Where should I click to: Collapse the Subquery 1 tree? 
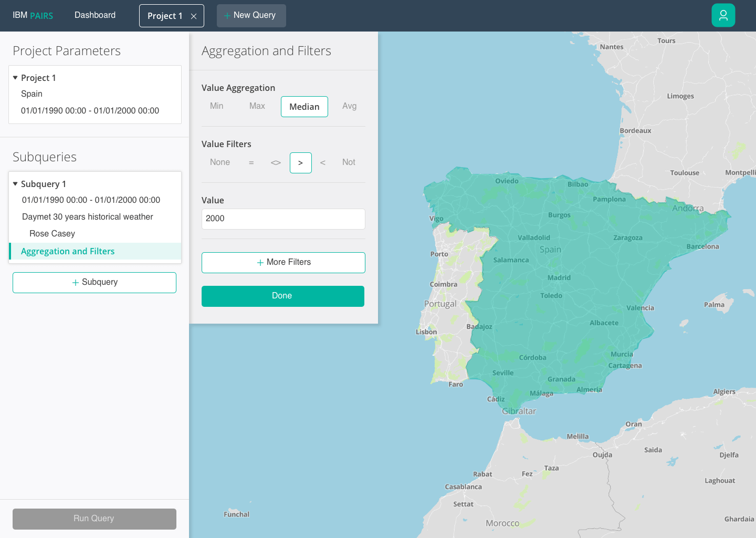15,183
